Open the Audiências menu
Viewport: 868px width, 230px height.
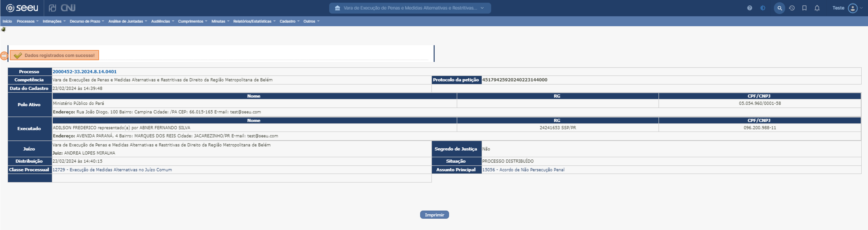click(163, 21)
